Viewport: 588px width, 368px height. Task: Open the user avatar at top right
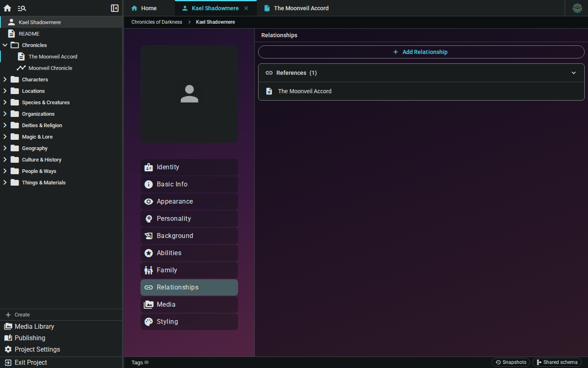[x=577, y=8]
